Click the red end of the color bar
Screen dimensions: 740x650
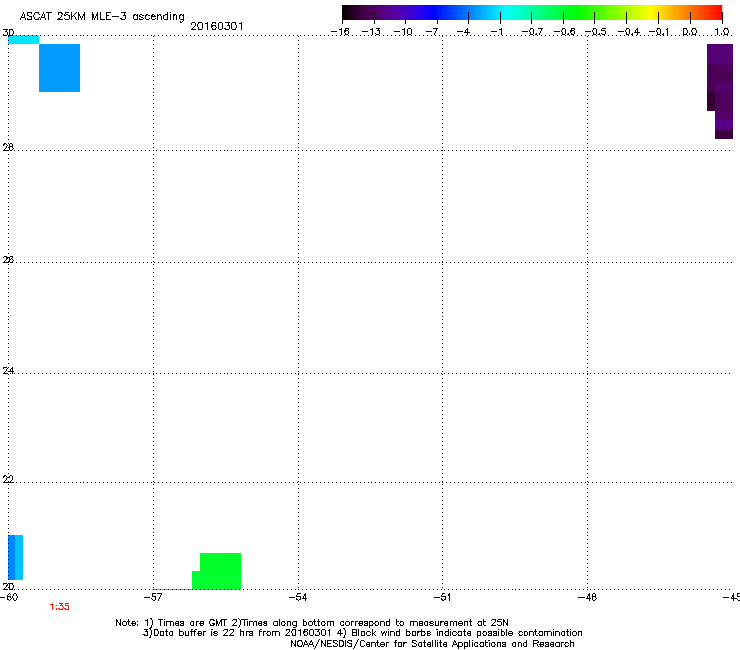pyautogui.click(x=713, y=12)
